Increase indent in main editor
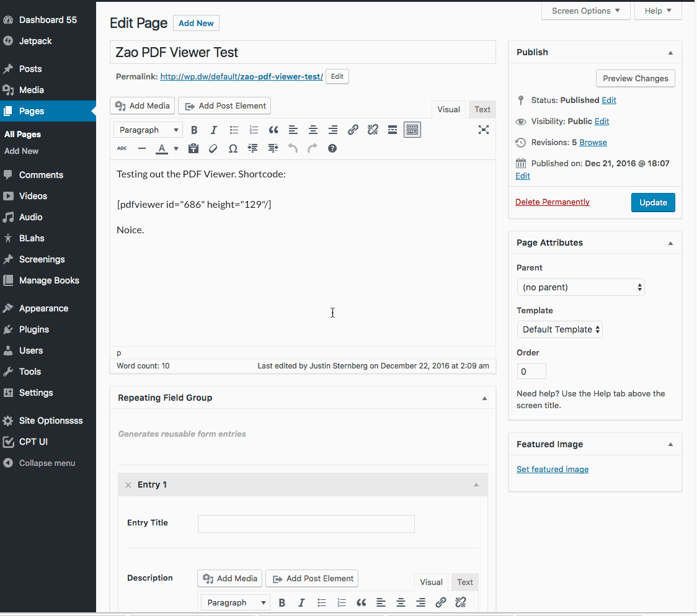 273,148
